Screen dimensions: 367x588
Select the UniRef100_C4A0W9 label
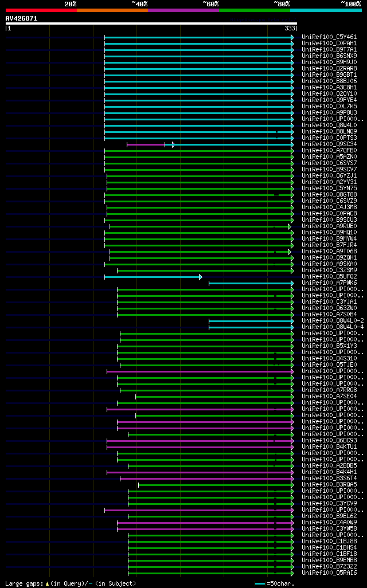(x=329, y=522)
